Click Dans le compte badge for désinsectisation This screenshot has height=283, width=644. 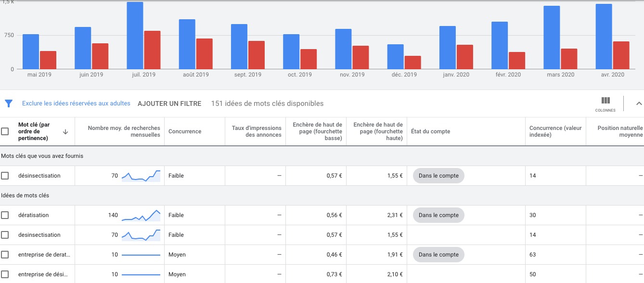click(438, 176)
